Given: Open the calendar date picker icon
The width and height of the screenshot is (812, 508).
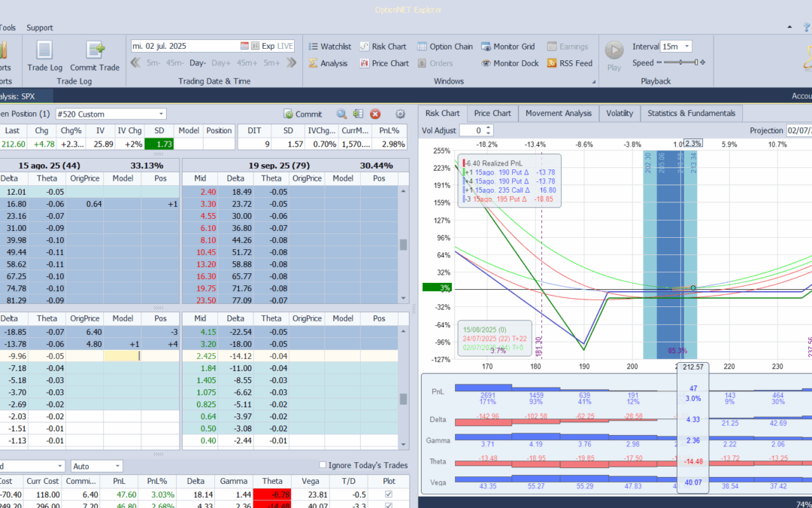Looking at the screenshot, I should click(244, 46).
